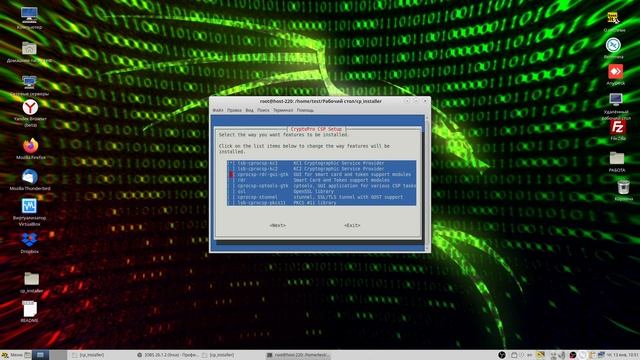
Task: Open the Вид menu in terminal
Action: pyautogui.click(x=249, y=110)
